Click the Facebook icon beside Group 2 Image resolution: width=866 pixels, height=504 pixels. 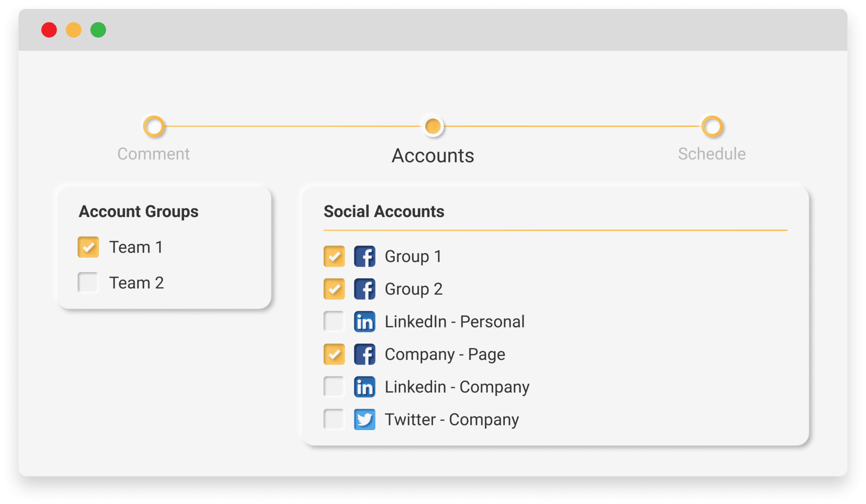click(x=364, y=289)
